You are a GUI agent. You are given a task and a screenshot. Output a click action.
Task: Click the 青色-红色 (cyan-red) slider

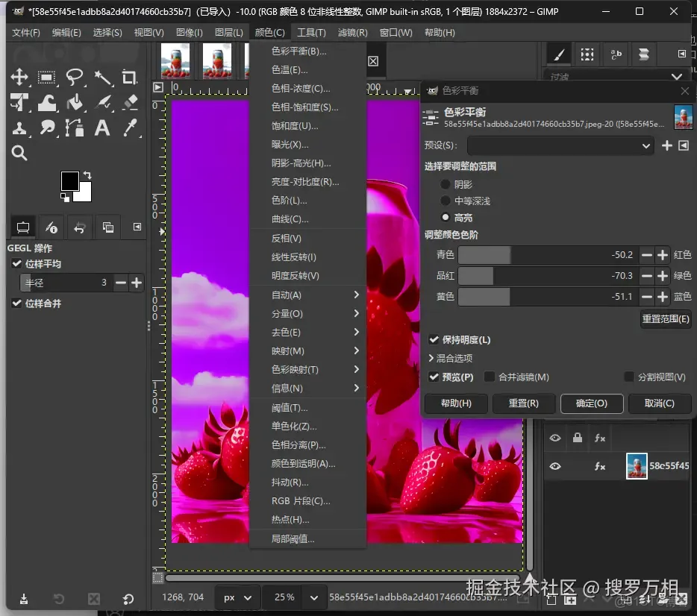coord(547,255)
